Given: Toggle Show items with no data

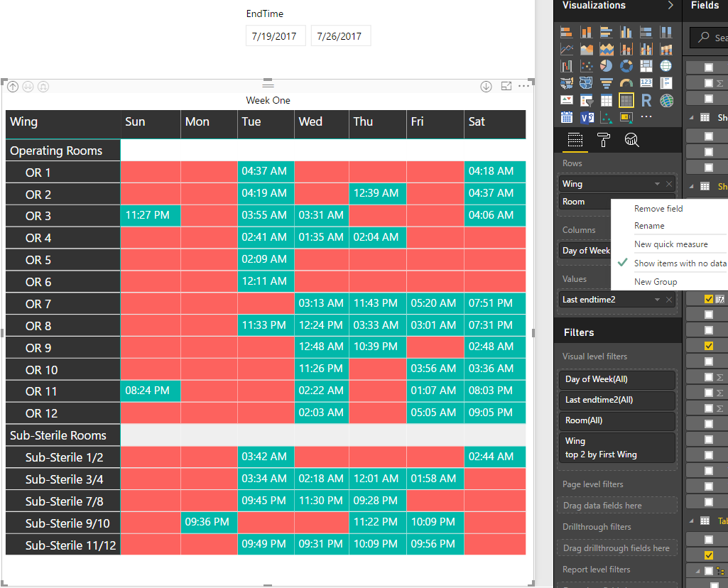Looking at the screenshot, I should [680, 263].
